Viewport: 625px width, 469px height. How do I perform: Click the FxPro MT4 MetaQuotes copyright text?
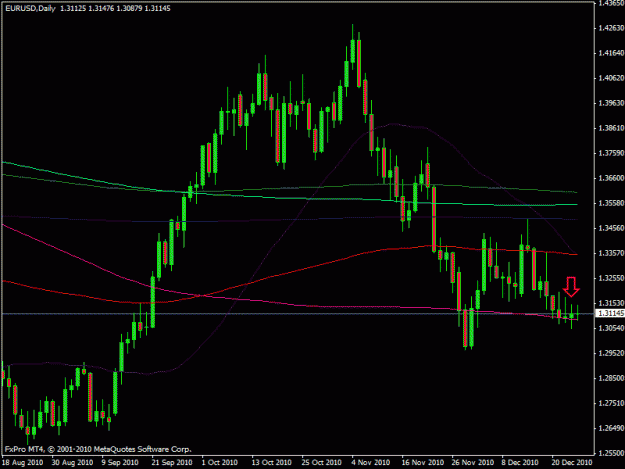(x=98, y=449)
